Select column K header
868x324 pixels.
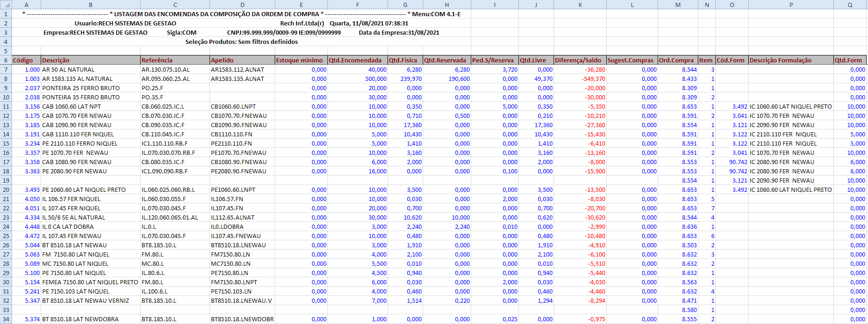pos(580,5)
